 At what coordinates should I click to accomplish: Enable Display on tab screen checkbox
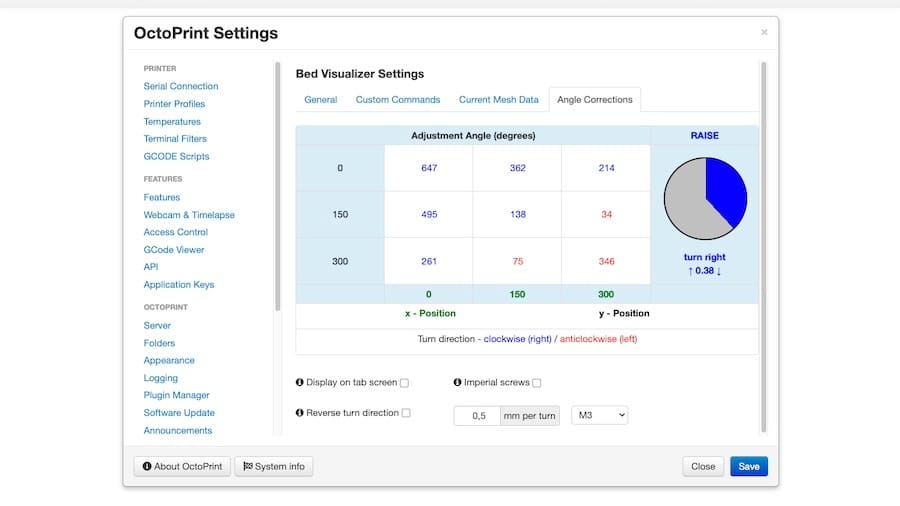[x=405, y=383]
